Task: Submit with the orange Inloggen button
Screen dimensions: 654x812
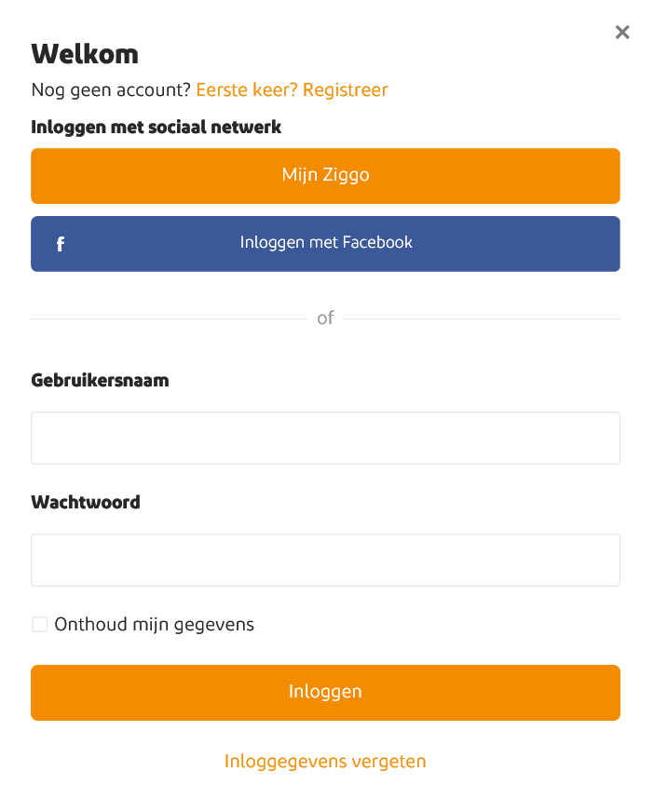Action: [325, 692]
